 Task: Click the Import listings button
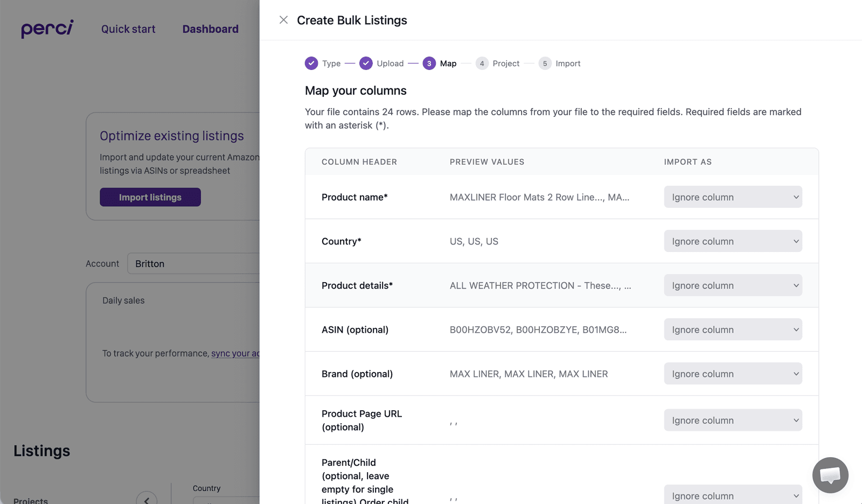point(150,197)
